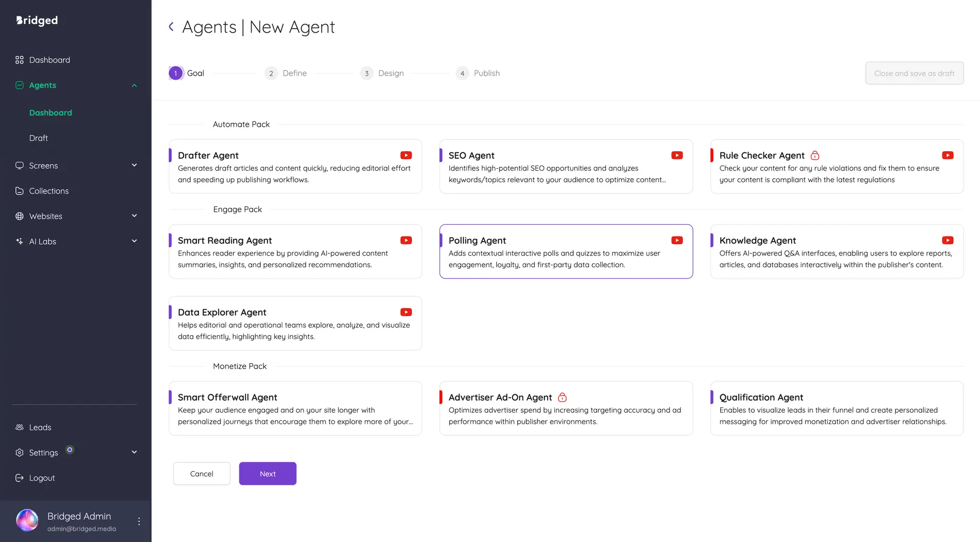
Task: Expand the Screens sidebar menu
Action: (x=134, y=165)
